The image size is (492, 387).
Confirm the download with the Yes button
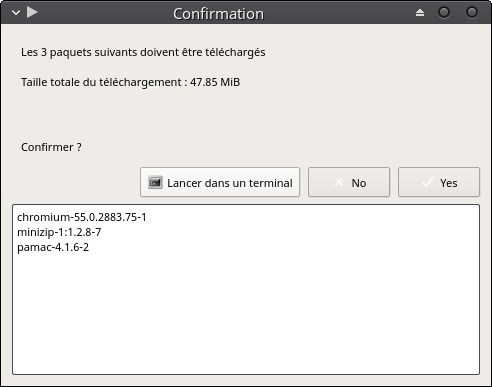click(439, 182)
